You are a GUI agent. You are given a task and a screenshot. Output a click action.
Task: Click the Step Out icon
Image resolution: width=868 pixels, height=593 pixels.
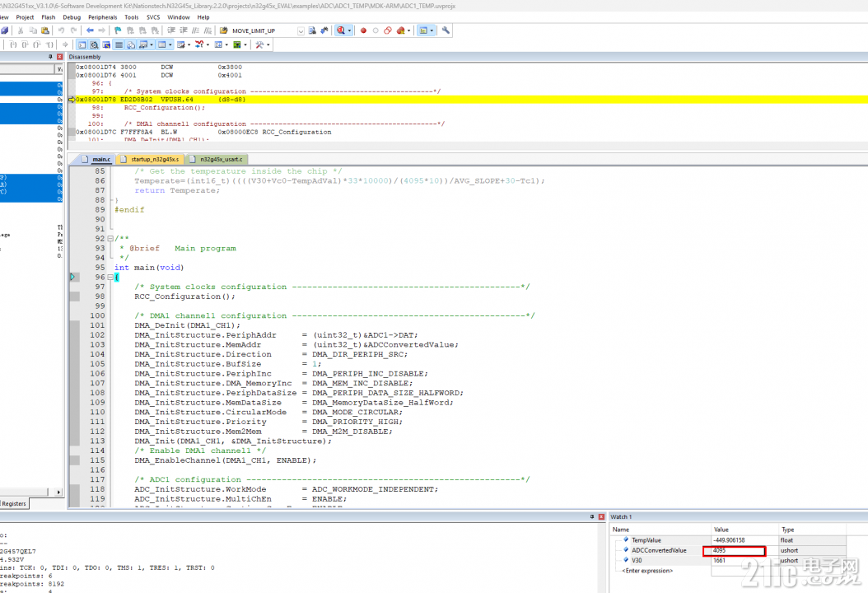point(37,44)
